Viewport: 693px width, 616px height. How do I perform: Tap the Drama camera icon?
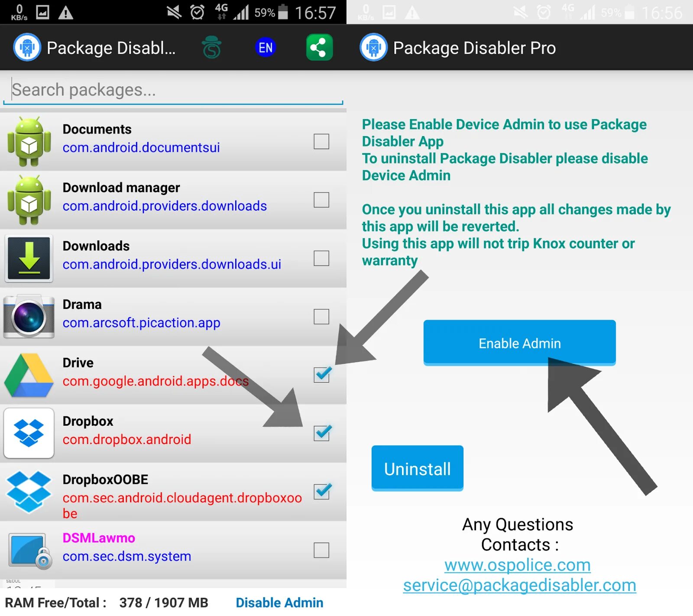pyautogui.click(x=29, y=317)
